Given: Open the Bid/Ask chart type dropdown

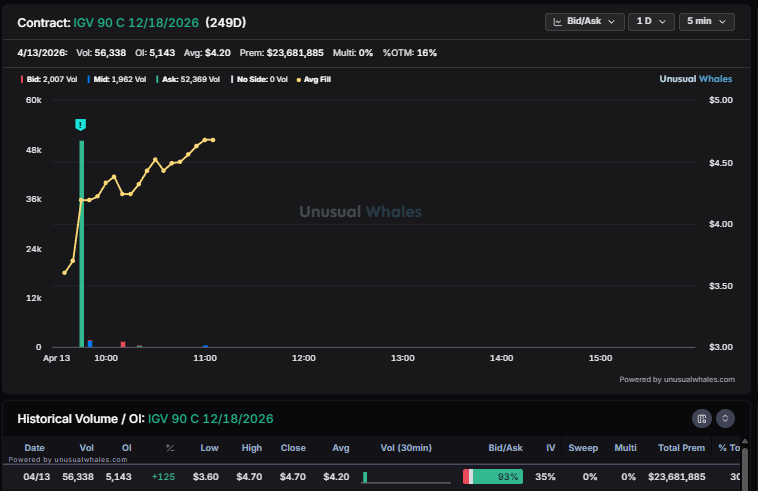Looking at the screenshot, I should click(x=584, y=22).
